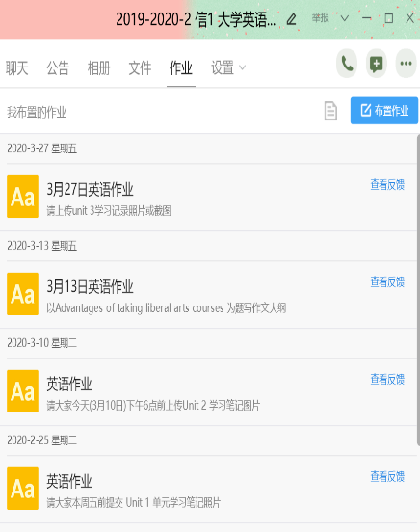
Task: Click the chat bubble plus icon
Action: (x=377, y=64)
